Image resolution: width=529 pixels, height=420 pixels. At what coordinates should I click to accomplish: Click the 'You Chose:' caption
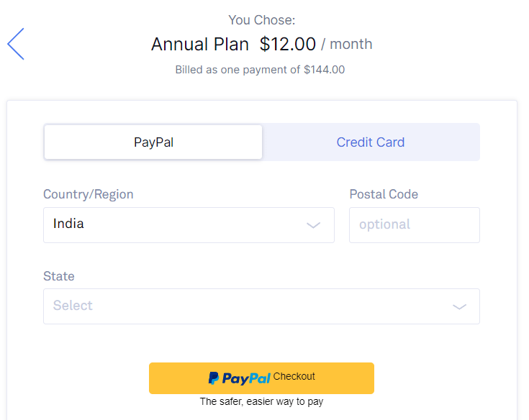point(262,20)
